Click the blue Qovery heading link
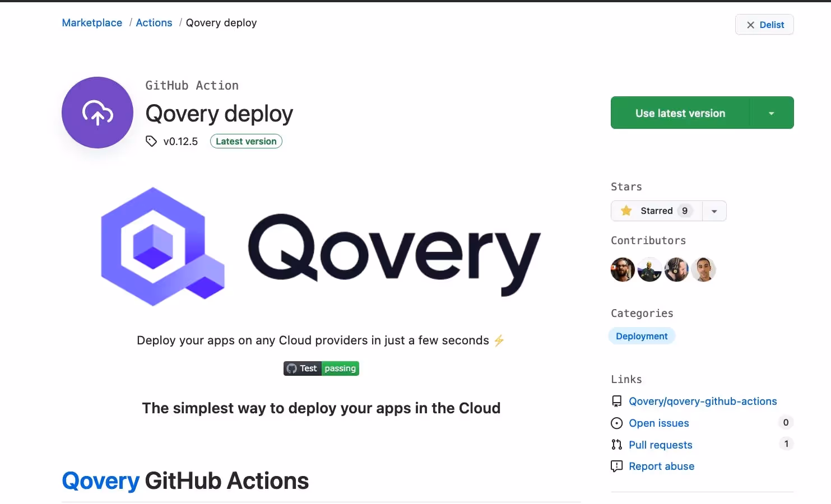Image resolution: width=831 pixels, height=504 pixels. pyautogui.click(x=100, y=480)
